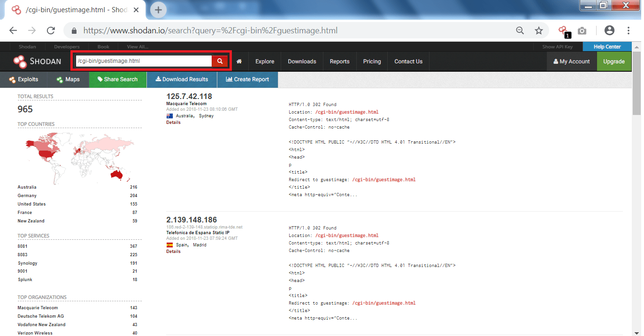Click the red Shodan search magnifier button

click(220, 61)
